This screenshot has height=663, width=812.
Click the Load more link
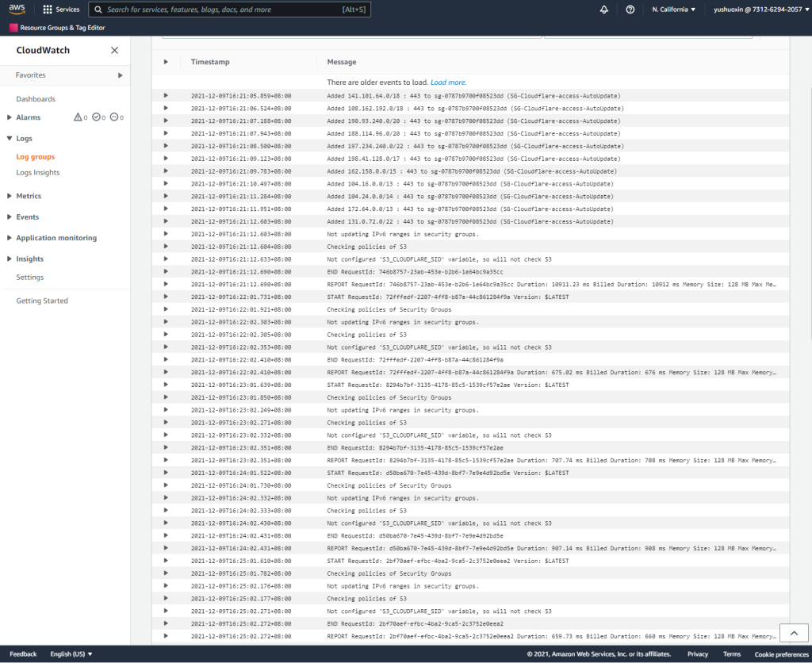coord(448,82)
